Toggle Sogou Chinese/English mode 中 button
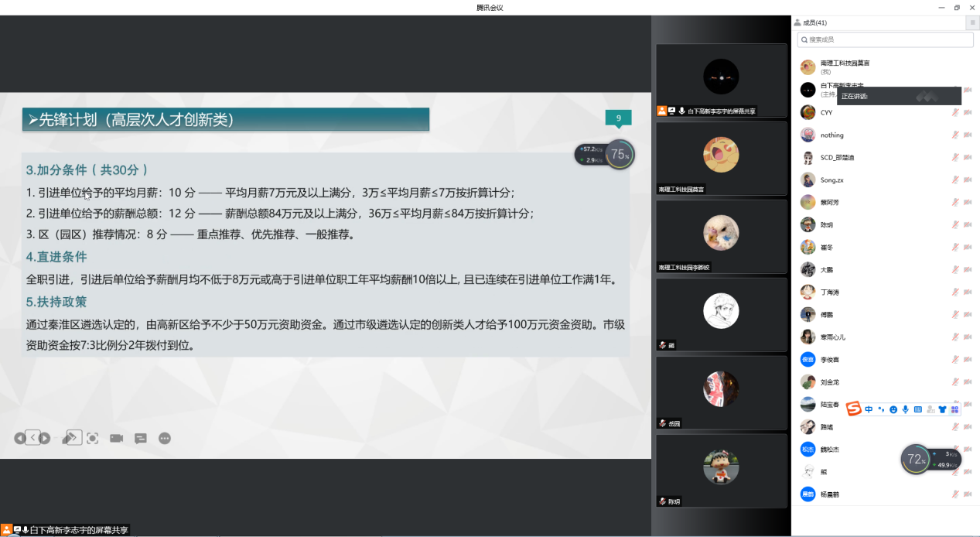 pos(869,409)
